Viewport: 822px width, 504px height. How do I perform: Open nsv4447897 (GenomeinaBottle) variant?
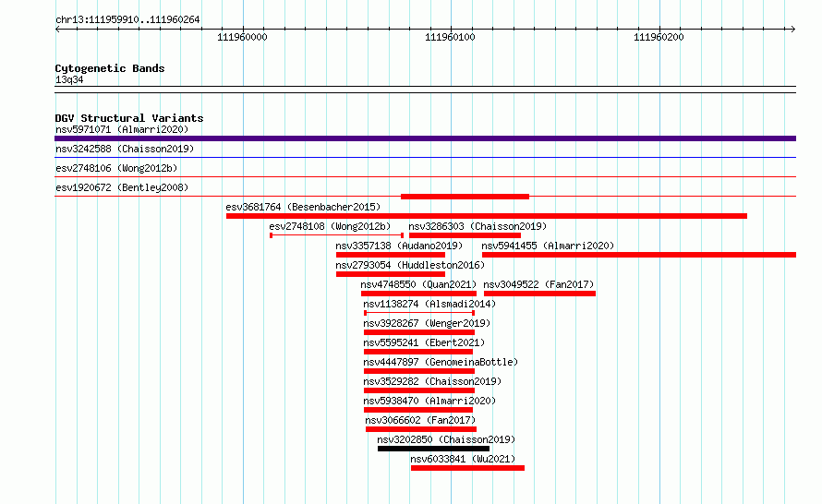tap(441, 362)
